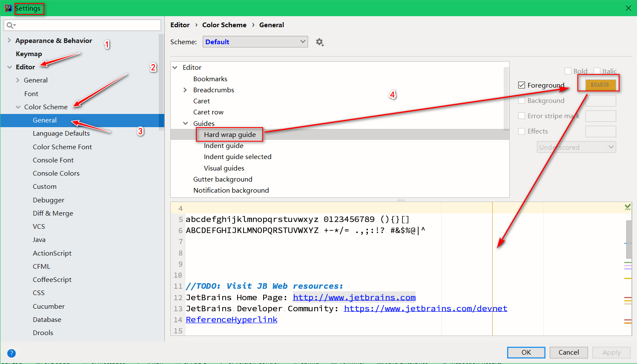
Task: Click the Cancel button
Action: point(569,353)
